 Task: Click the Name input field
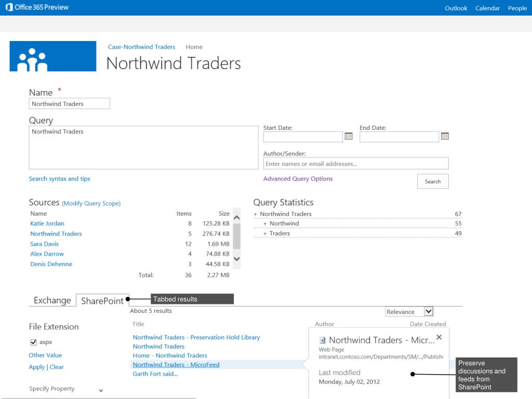click(x=69, y=103)
